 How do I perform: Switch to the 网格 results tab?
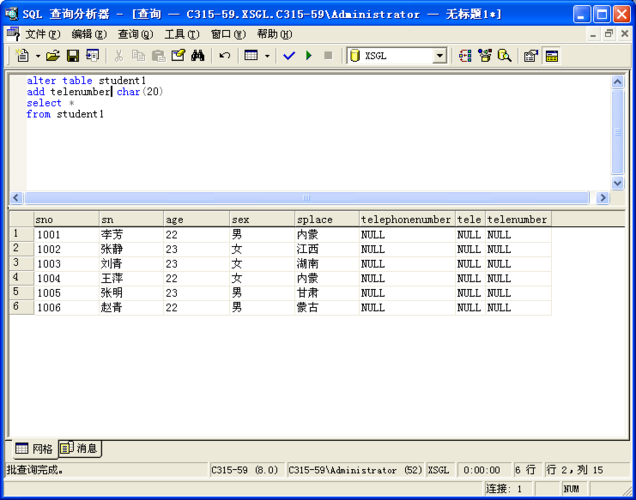click(x=34, y=448)
